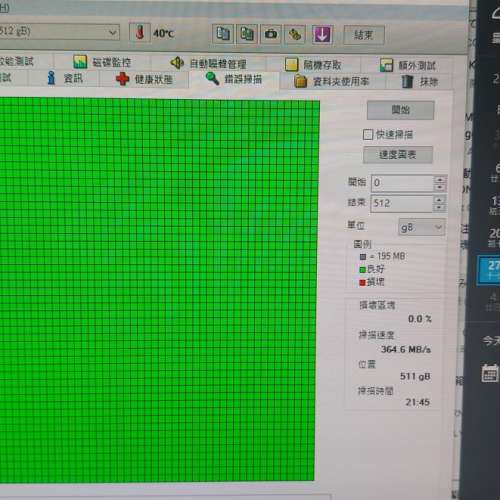Click the calendar icon in right sidebar
The image size is (500, 500).
tap(490, 373)
